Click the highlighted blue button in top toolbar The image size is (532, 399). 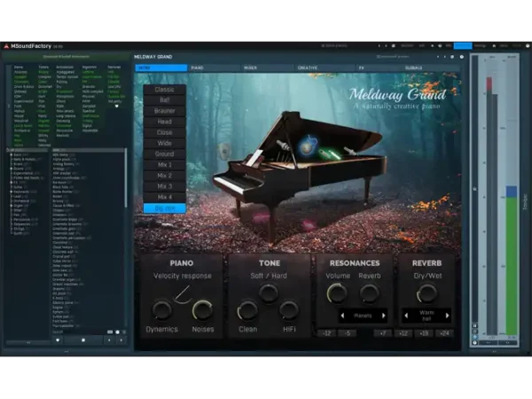(x=463, y=46)
